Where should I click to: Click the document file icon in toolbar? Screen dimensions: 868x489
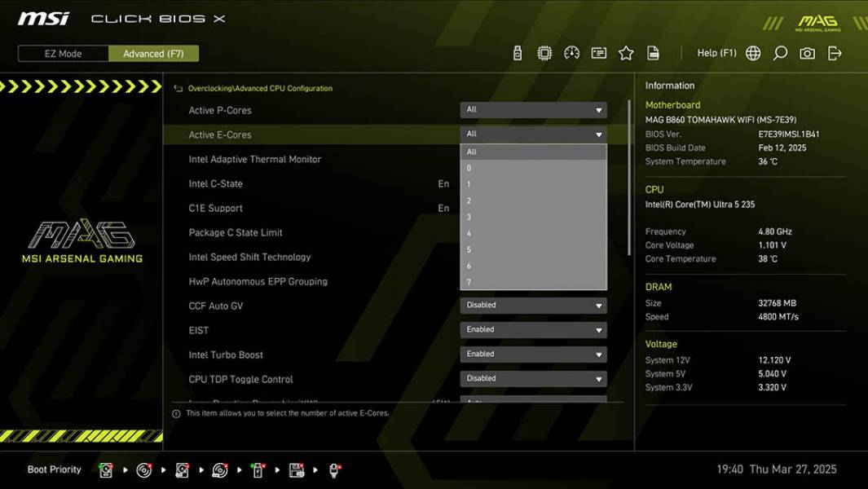click(x=653, y=53)
